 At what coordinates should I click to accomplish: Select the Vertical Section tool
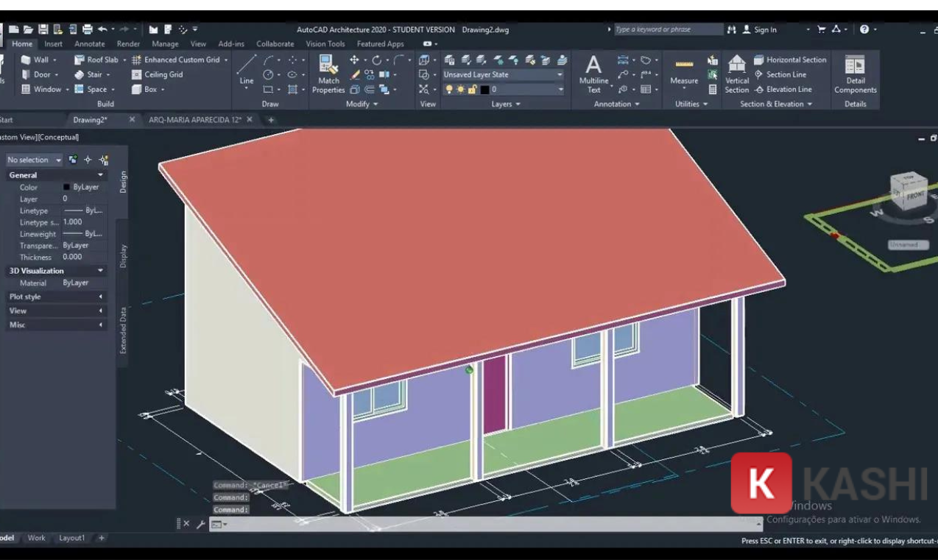pos(736,74)
